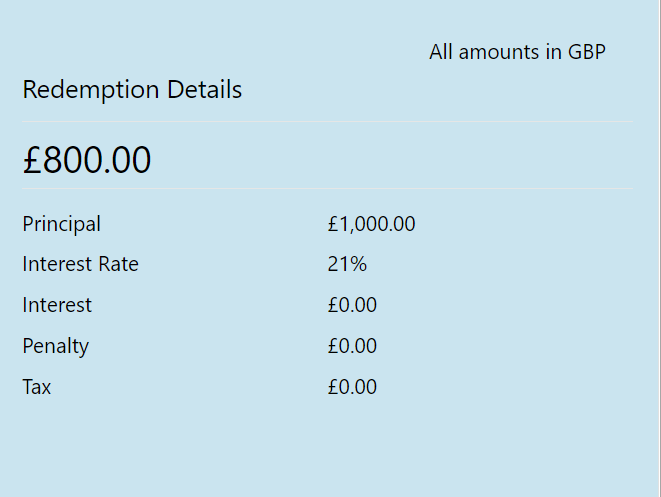This screenshot has width=661, height=497.
Task: Click the word Rate in Interest Rate
Action: pyautogui.click(x=118, y=264)
